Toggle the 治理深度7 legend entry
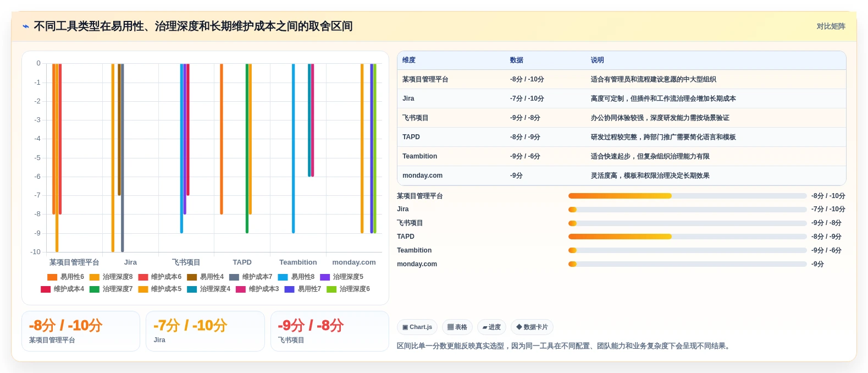Screen dimensions: 868x373 pyautogui.click(x=111, y=289)
